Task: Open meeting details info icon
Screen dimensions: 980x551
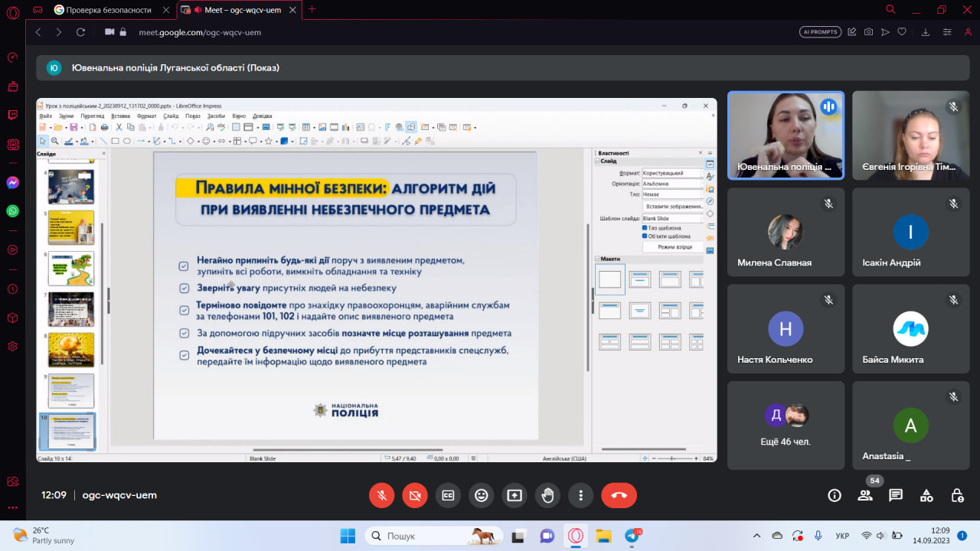Action: pos(835,495)
